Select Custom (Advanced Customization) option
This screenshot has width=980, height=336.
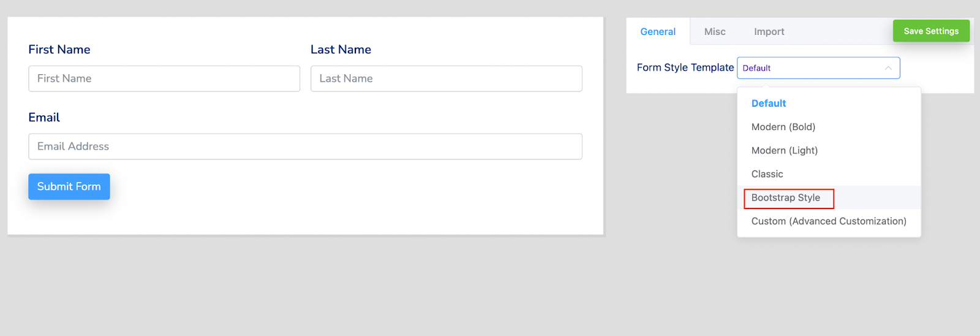(x=828, y=221)
